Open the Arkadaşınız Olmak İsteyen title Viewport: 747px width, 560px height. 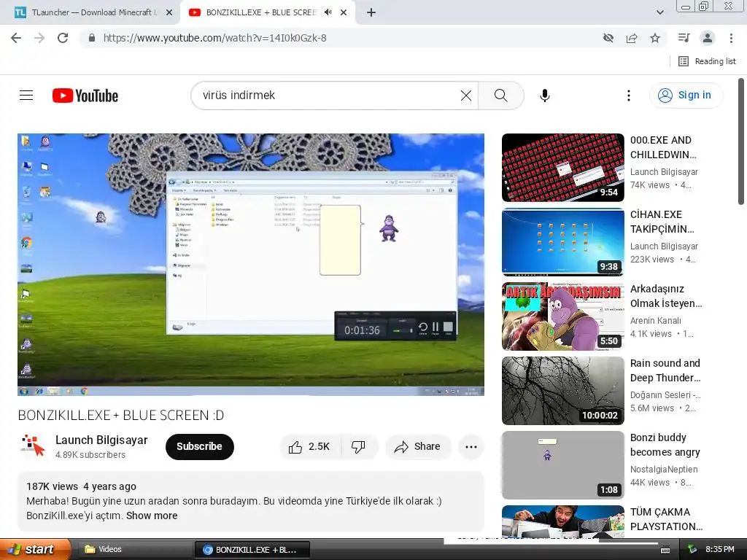pyautogui.click(x=666, y=296)
